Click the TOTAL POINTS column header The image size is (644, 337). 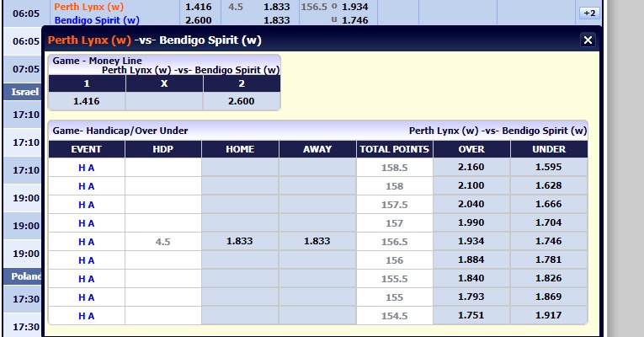[394, 149]
